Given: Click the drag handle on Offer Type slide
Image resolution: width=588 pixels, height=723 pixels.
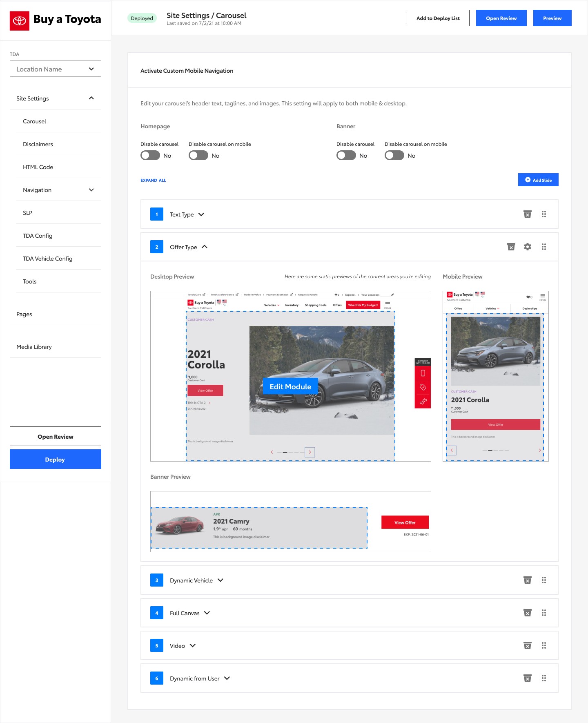Looking at the screenshot, I should pos(544,247).
